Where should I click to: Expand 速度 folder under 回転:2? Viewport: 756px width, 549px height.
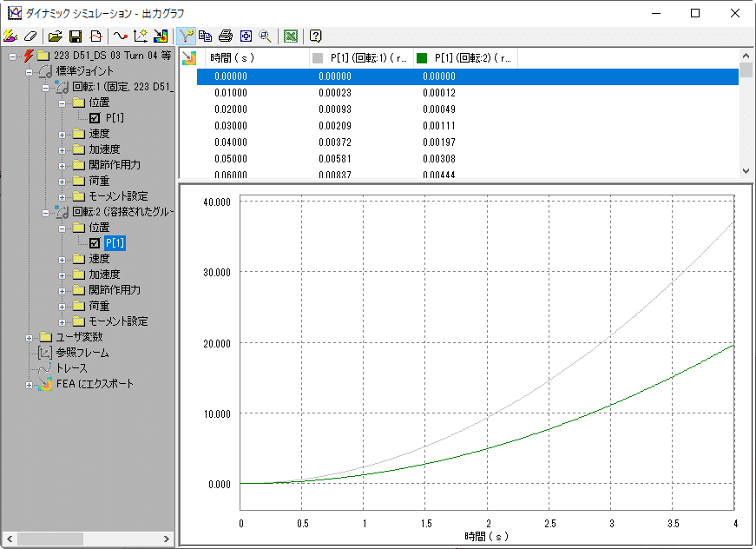click(x=62, y=260)
